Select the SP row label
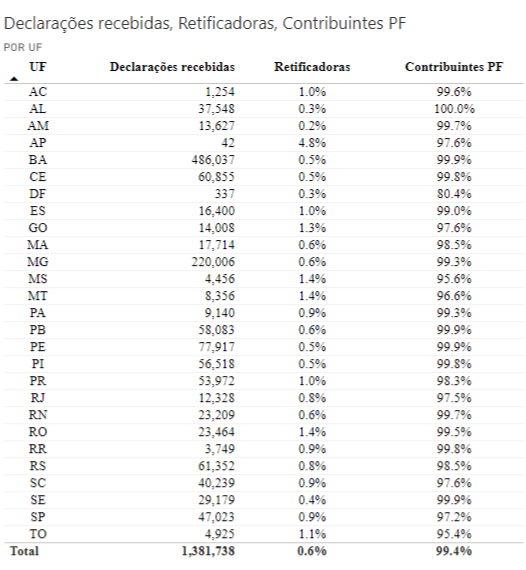 (38, 517)
